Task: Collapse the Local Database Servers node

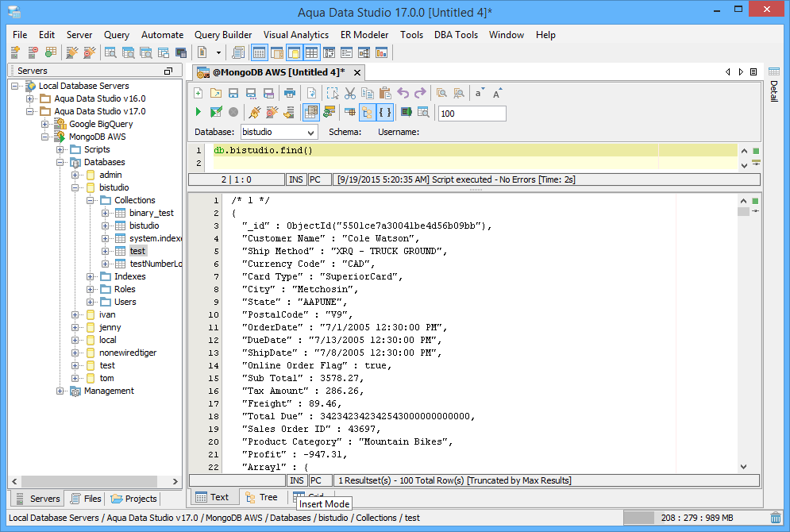Action: point(14,86)
